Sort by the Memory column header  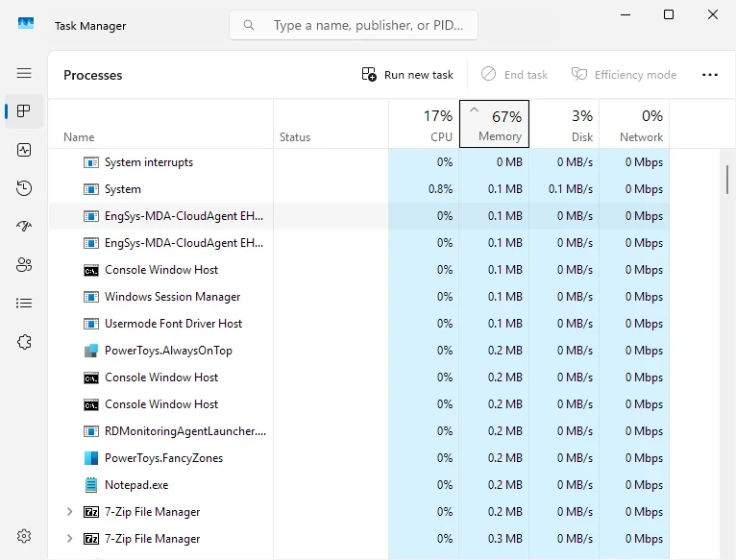tap(494, 124)
